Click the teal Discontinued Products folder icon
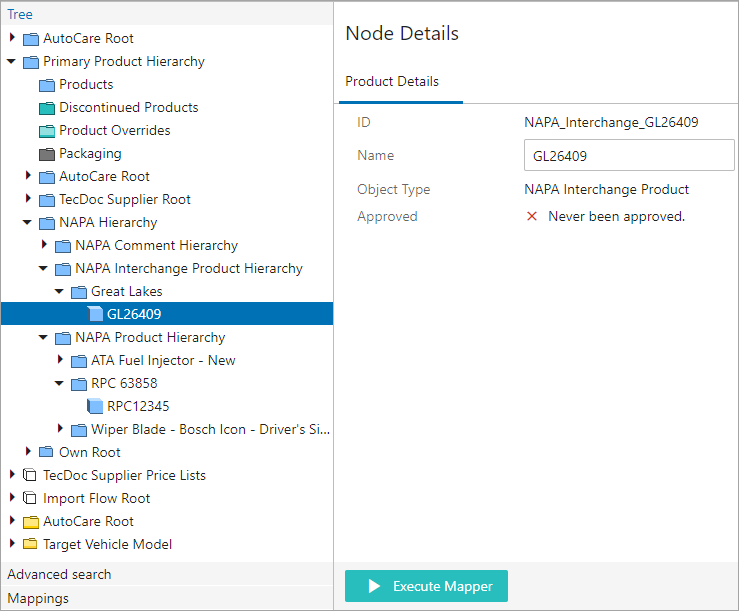 [47, 108]
